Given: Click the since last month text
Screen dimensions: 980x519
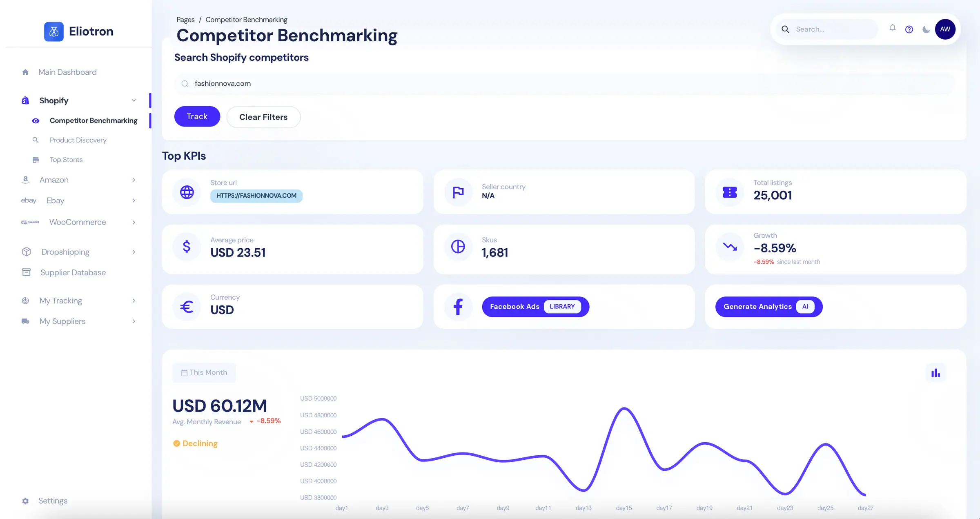Looking at the screenshot, I should click(x=798, y=262).
